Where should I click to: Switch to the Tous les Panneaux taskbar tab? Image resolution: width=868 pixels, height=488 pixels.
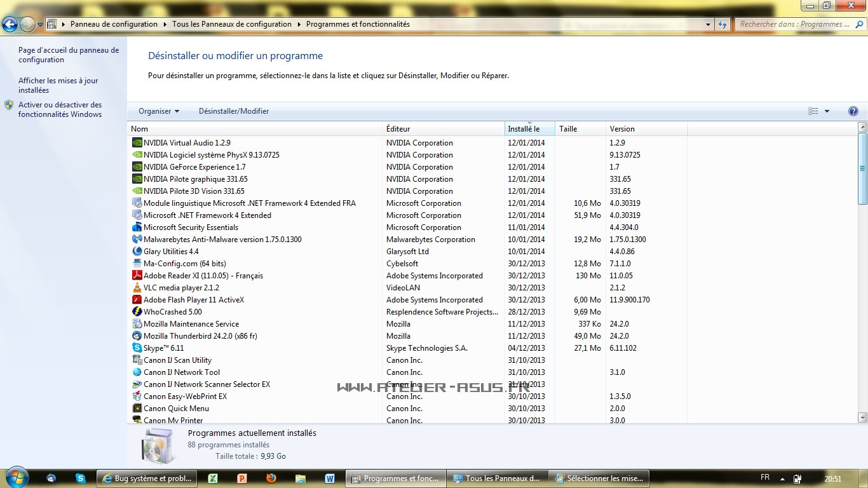pos(497,477)
